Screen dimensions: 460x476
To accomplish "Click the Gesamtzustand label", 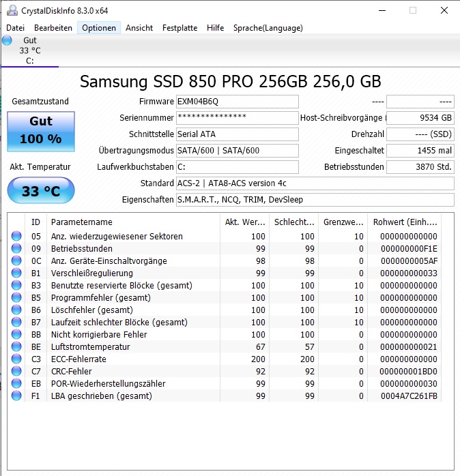I will [x=40, y=102].
